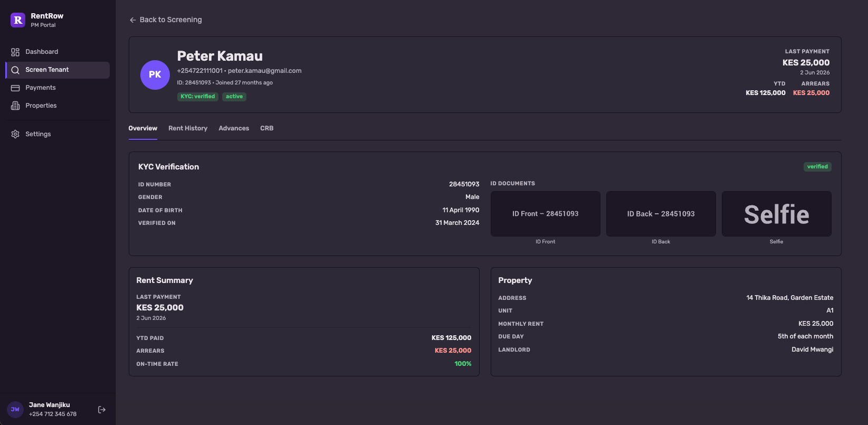
Task: Open the Advances tab
Action: coord(234,128)
